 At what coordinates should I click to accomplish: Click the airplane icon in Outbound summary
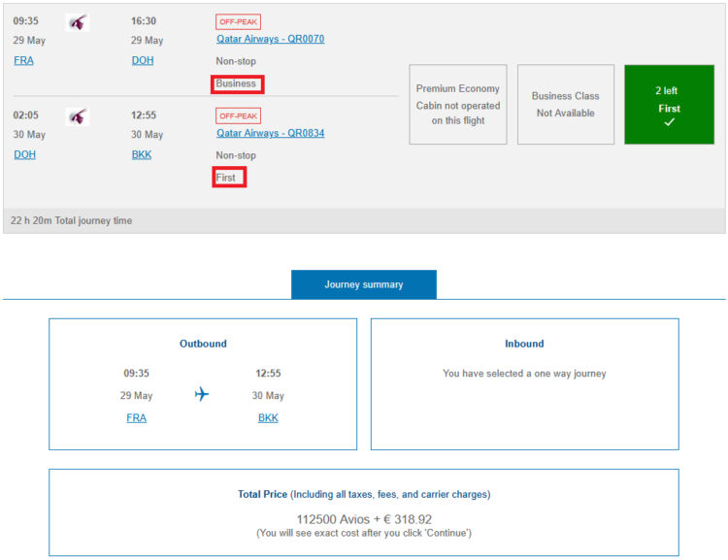[x=202, y=394]
